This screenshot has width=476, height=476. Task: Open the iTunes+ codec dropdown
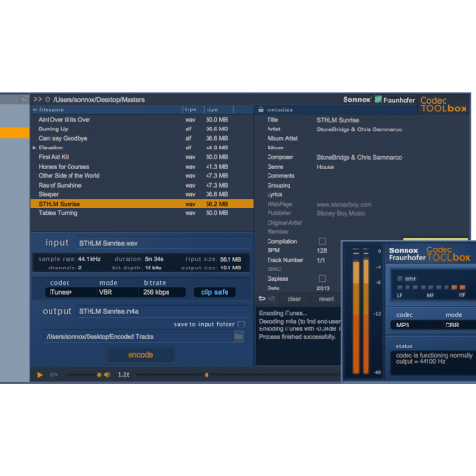click(x=70, y=292)
